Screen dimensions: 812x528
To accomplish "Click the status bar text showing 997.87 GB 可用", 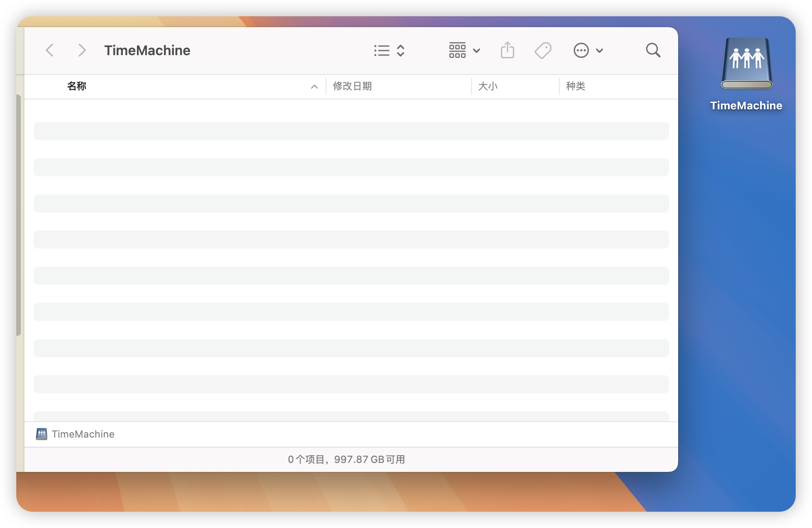I will (347, 459).
